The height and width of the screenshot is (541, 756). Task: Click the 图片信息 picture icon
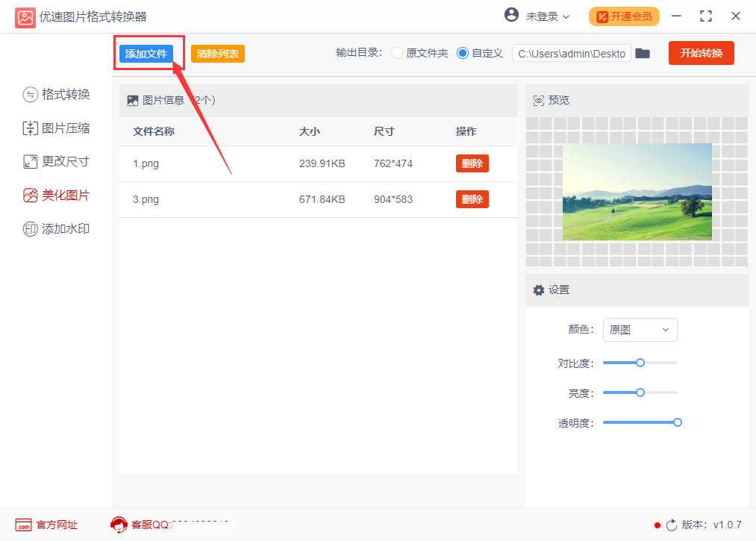(x=133, y=100)
